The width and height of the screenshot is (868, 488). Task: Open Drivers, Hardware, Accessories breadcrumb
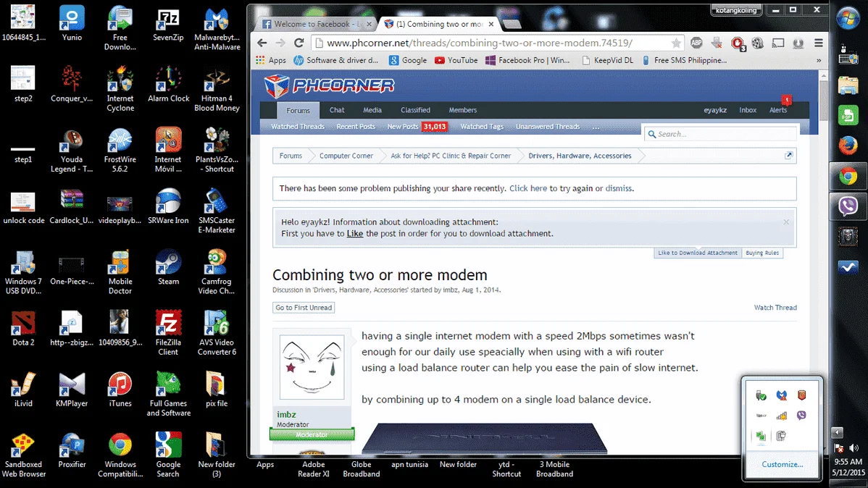pos(580,156)
